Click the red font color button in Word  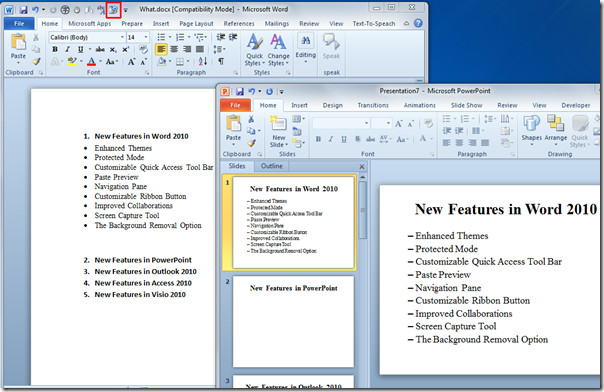click(91, 61)
